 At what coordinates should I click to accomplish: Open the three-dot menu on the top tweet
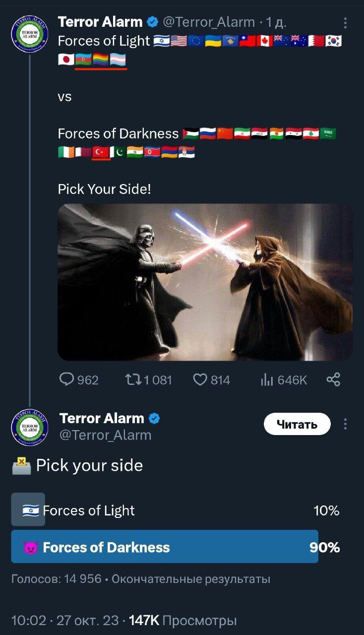345,23
